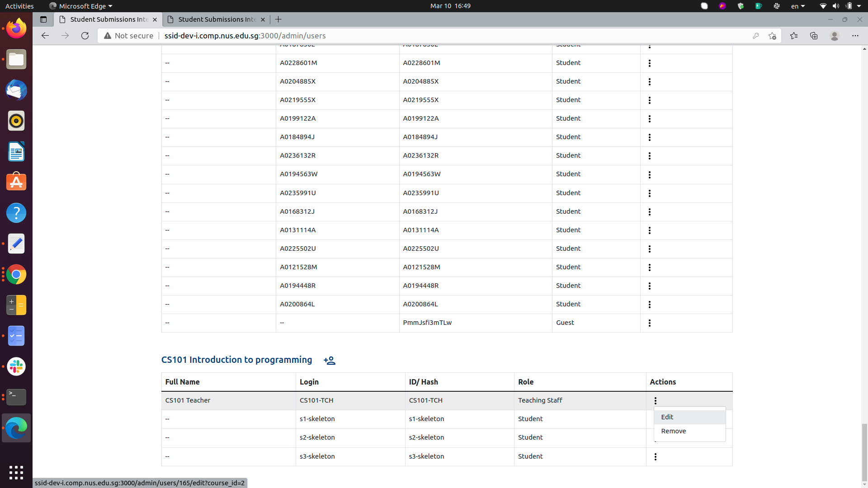This screenshot has width=868, height=488.
Task: Launch Firefox from the dock
Action: click(16, 28)
